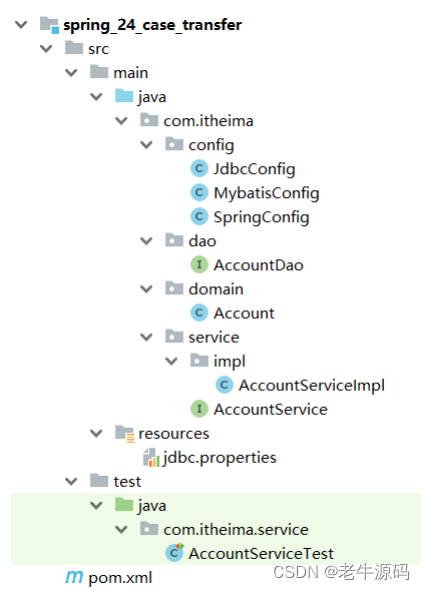Click the Maven pom.xml icon
The width and height of the screenshot is (425, 590).
[x=74, y=577]
